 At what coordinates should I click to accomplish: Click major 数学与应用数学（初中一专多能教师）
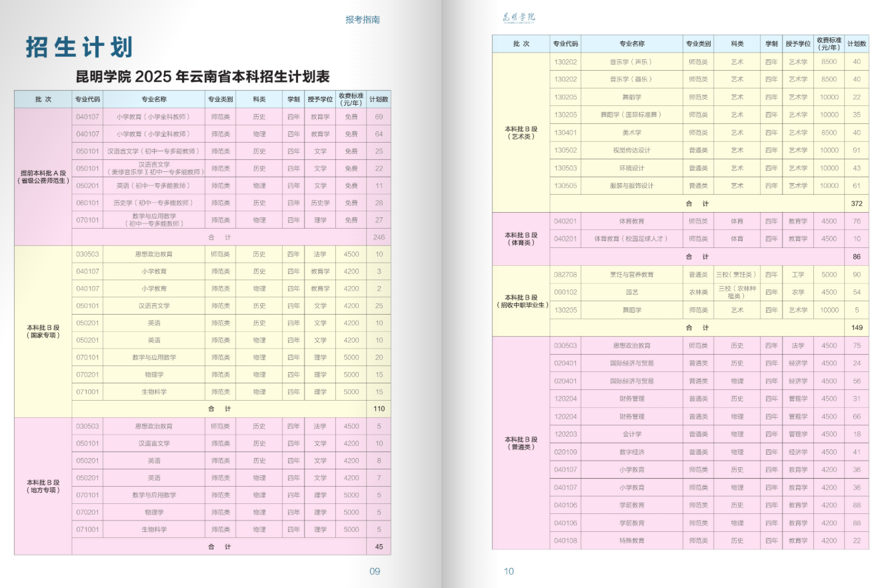(x=154, y=220)
